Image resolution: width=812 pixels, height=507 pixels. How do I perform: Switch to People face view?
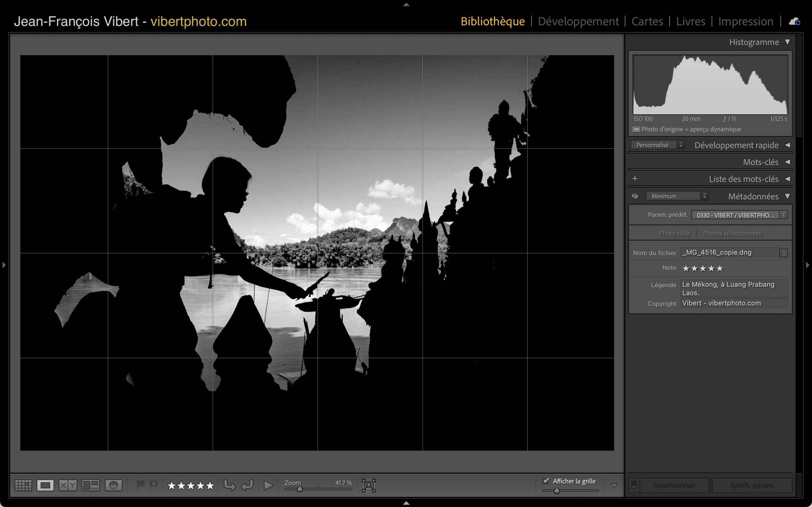114,485
